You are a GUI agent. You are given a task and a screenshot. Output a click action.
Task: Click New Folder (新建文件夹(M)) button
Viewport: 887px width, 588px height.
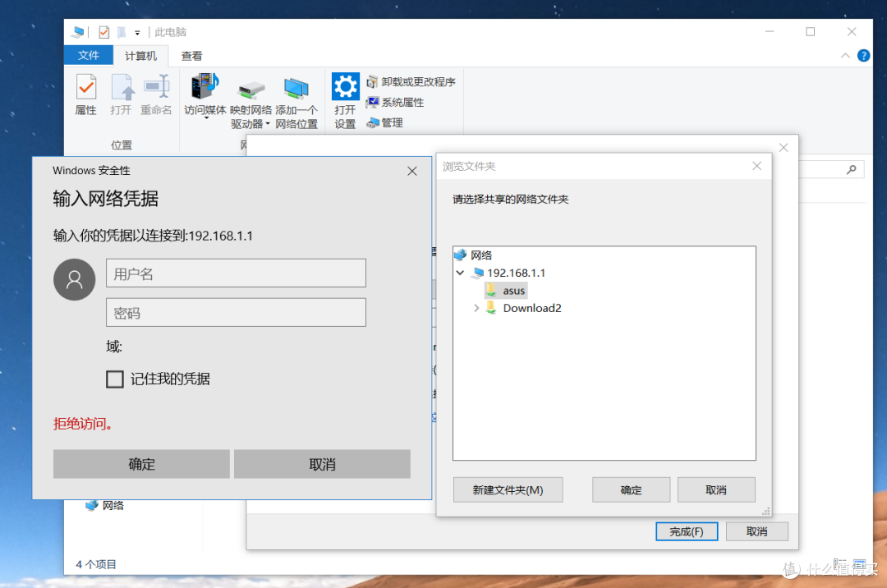pyautogui.click(x=508, y=489)
